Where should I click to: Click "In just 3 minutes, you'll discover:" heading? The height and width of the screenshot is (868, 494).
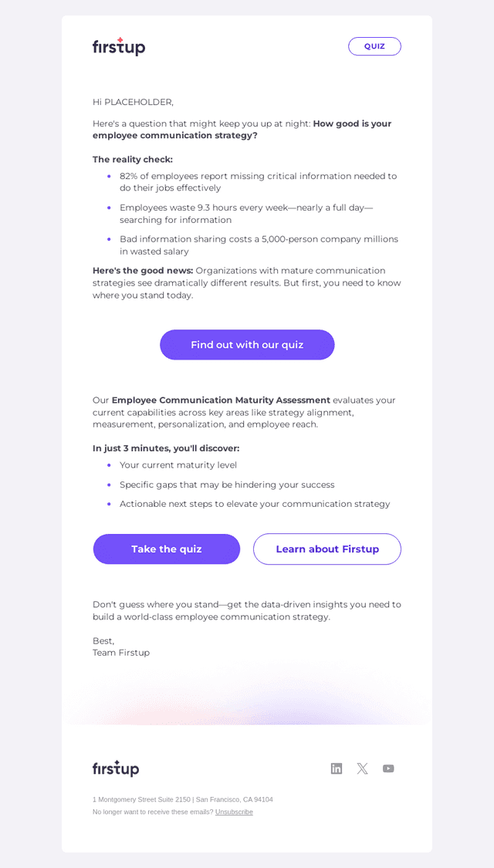pyautogui.click(x=166, y=448)
